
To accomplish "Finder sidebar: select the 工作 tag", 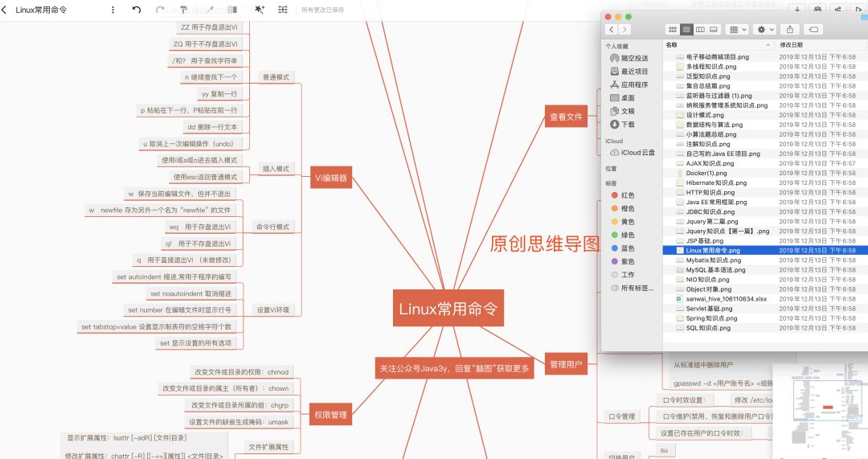I will (623, 275).
